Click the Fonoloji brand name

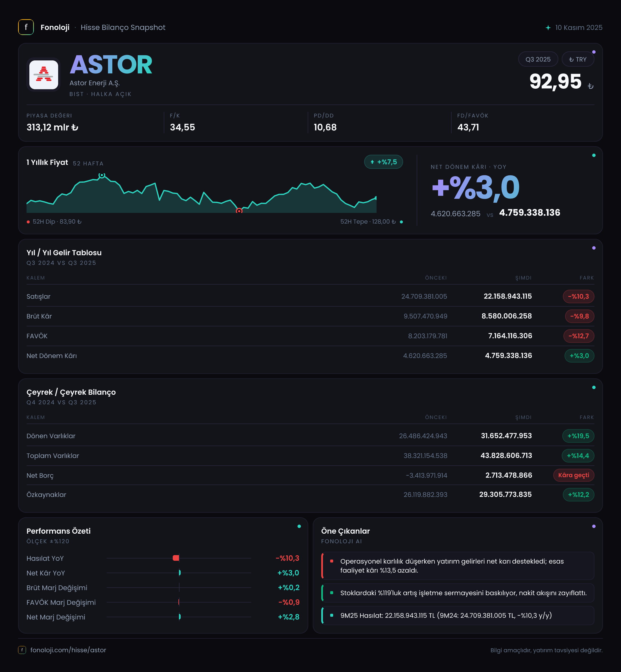(55, 28)
